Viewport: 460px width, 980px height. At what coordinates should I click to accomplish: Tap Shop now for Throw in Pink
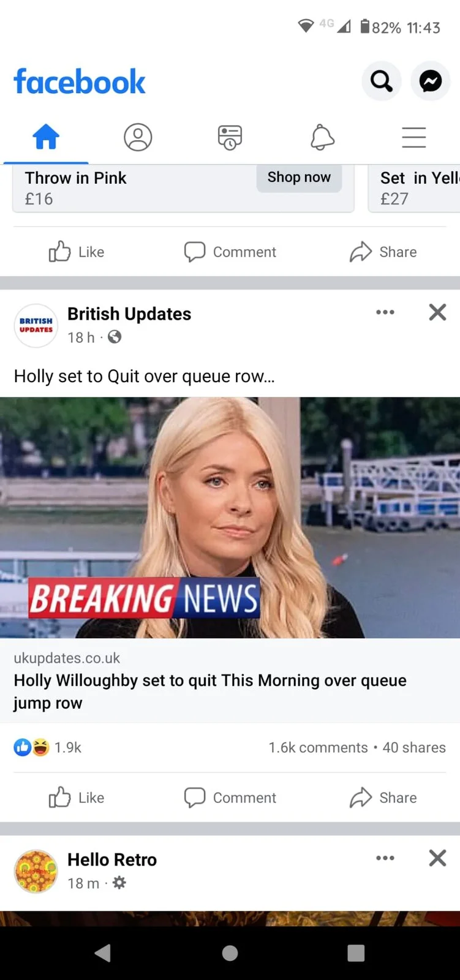coord(299,178)
